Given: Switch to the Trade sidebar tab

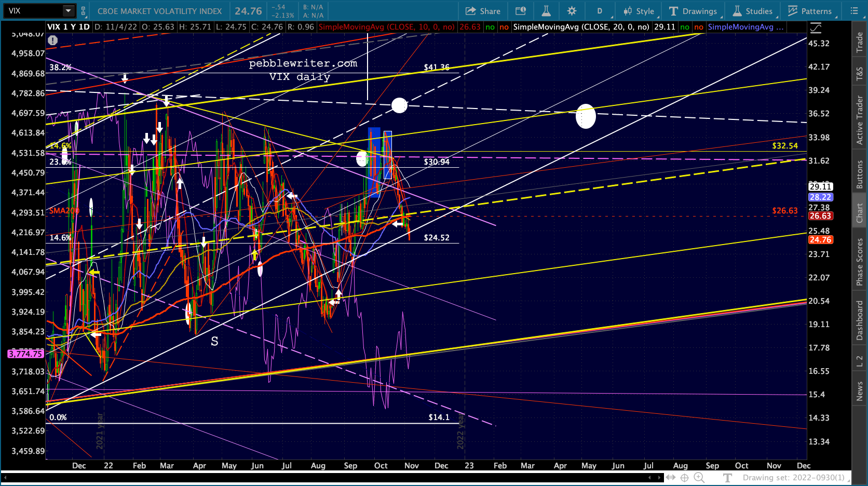Looking at the screenshot, I should [x=860, y=42].
